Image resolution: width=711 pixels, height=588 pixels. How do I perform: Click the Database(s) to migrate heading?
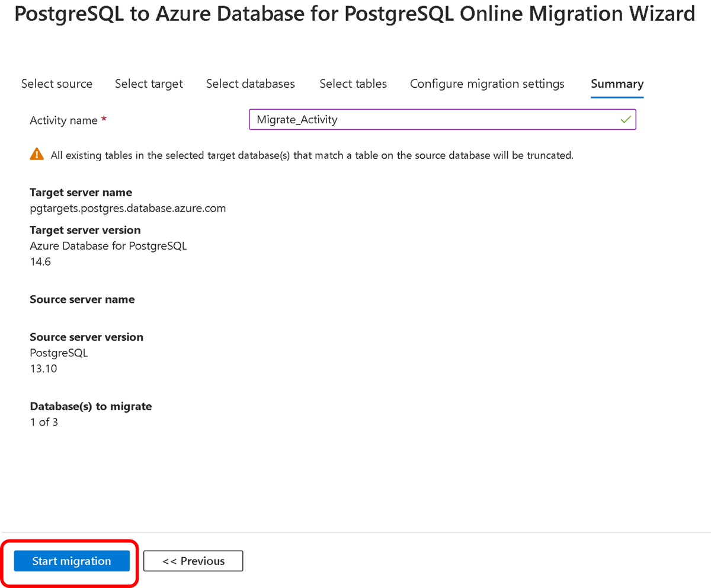pyautogui.click(x=91, y=407)
